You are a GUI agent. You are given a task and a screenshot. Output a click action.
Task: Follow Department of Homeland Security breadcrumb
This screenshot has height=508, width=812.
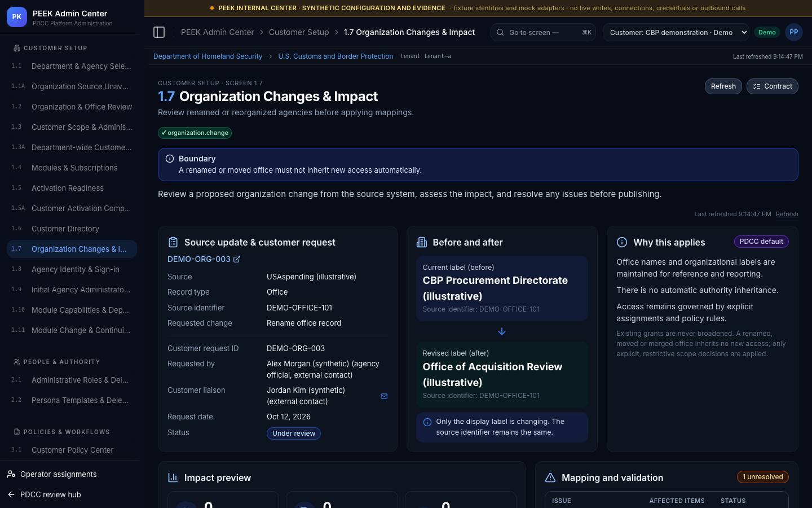[x=208, y=56]
